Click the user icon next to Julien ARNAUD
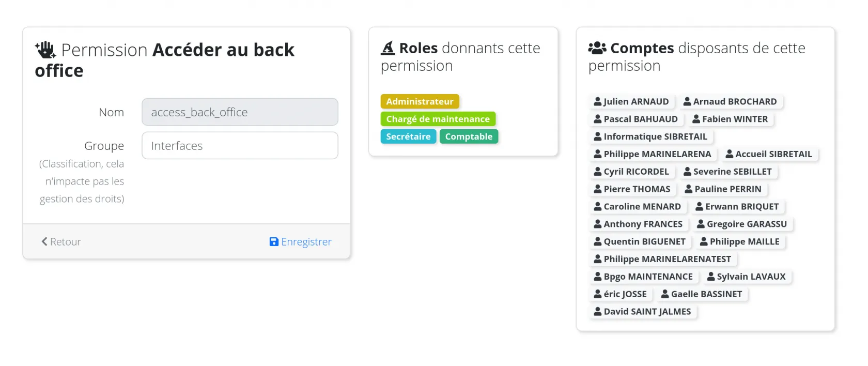This screenshot has width=868, height=366. [x=597, y=102]
